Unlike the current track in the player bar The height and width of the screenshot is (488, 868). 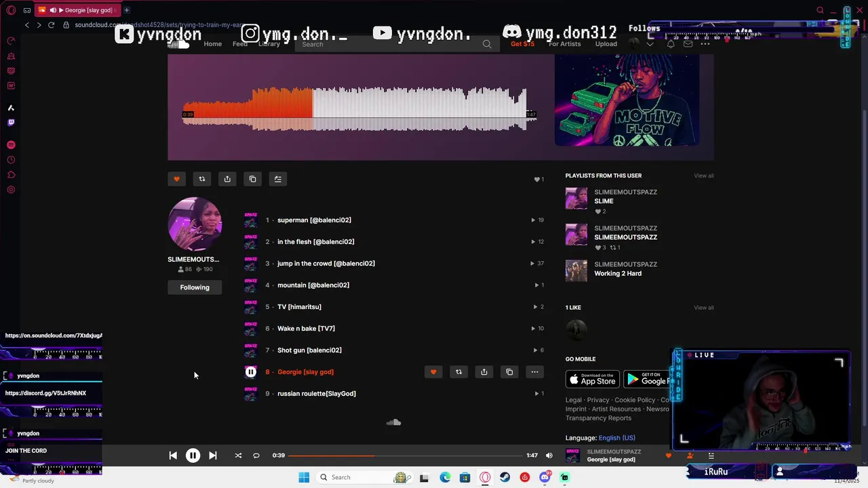(668, 455)
